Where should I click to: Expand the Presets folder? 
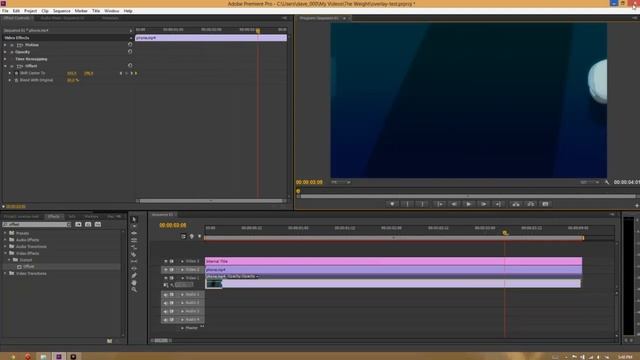coord(5,233)
